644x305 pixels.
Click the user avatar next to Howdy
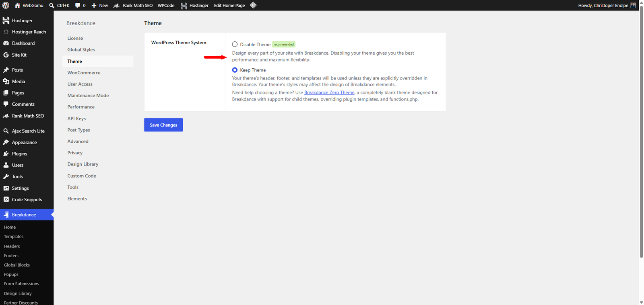click(633, 5)
